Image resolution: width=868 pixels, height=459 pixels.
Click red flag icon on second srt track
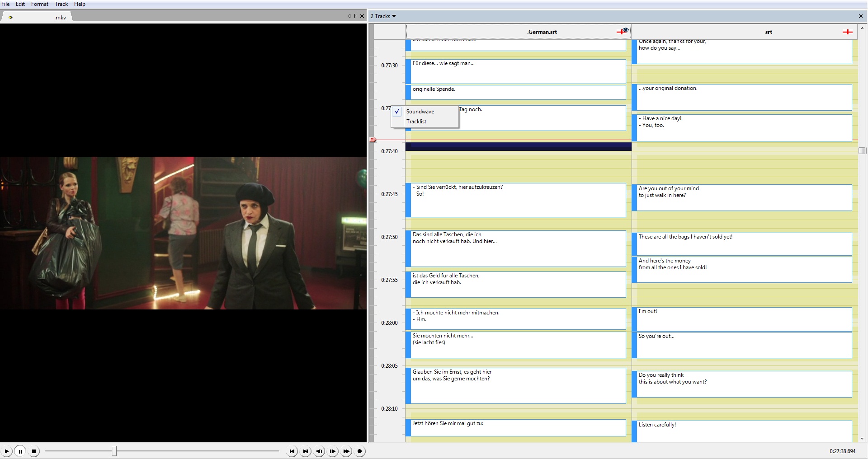tap(847, 32)
